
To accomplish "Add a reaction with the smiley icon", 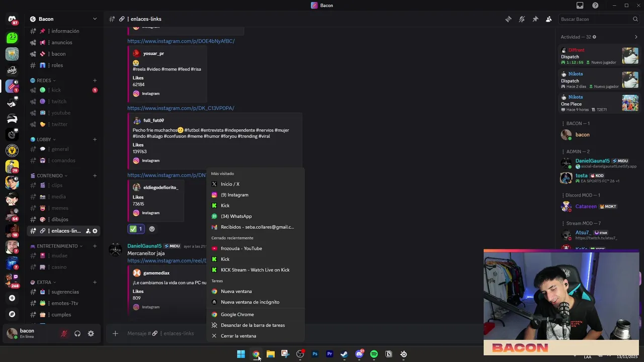I will pos(152,229).
